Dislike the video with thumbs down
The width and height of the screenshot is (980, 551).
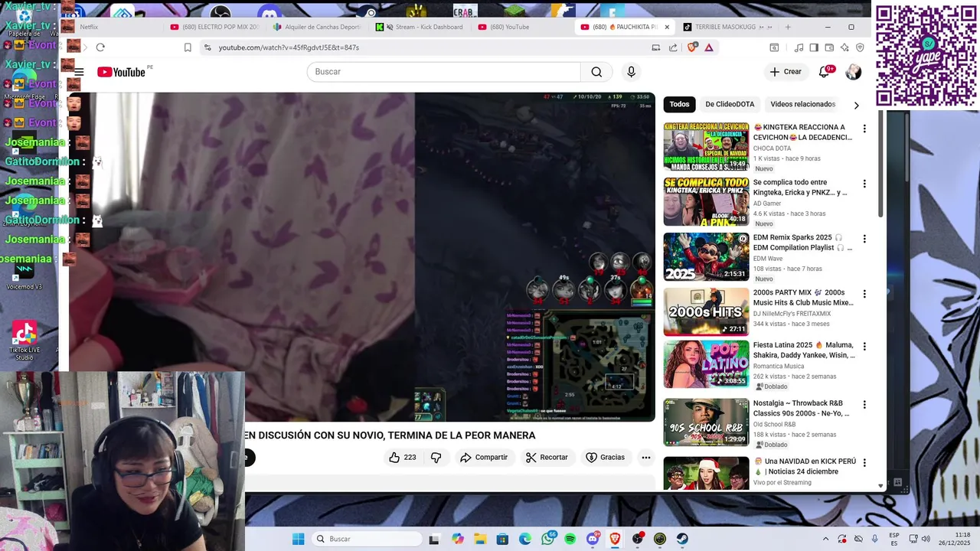coord(436,458)
